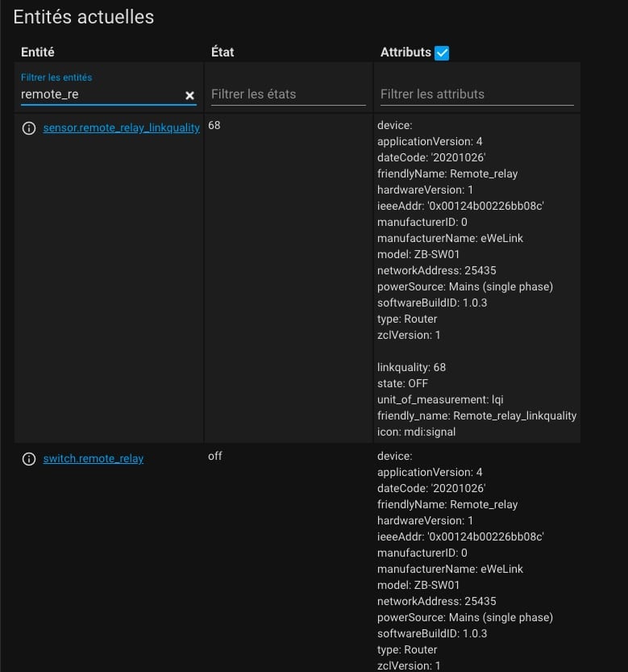Click the Attributs column label
The image size is (628, 672).
pyautogui.click(x=405, y=52)
